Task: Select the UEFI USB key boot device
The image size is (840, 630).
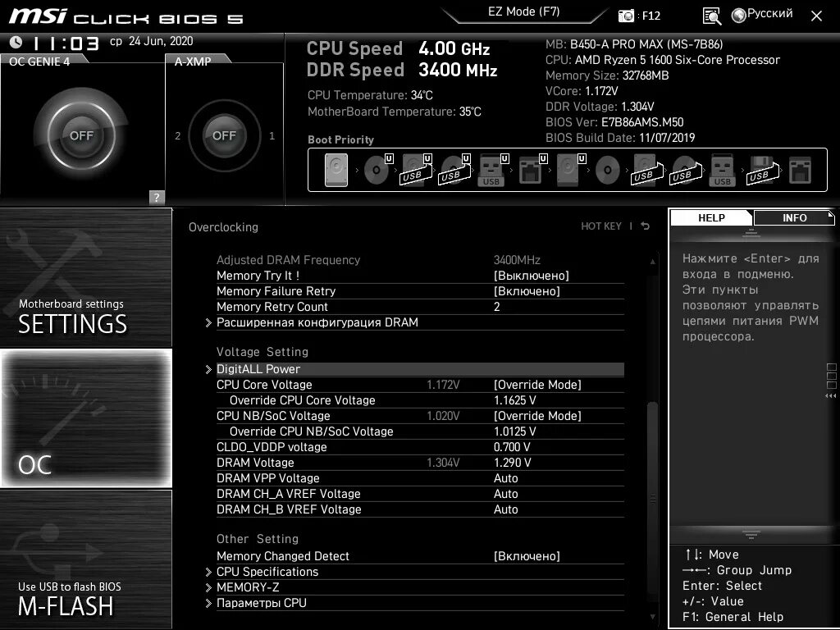Action: click(493, 170)
